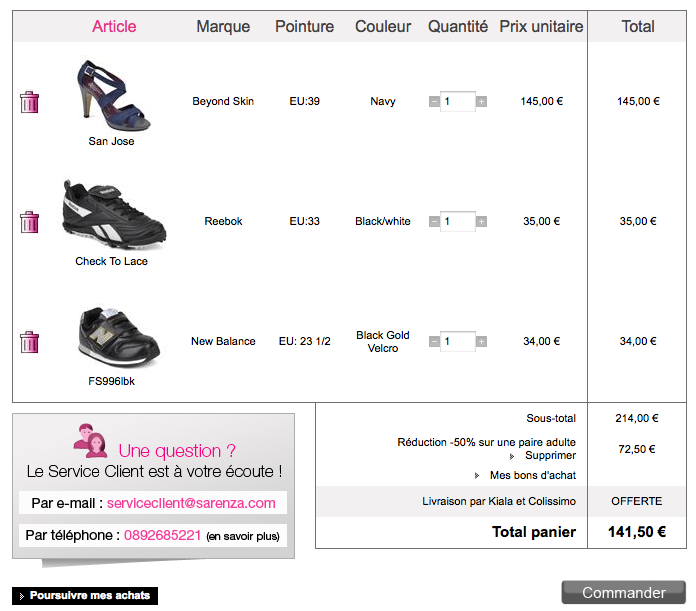
Task: Increase quantity of New Balance shoe
Action: coord(481,341)
